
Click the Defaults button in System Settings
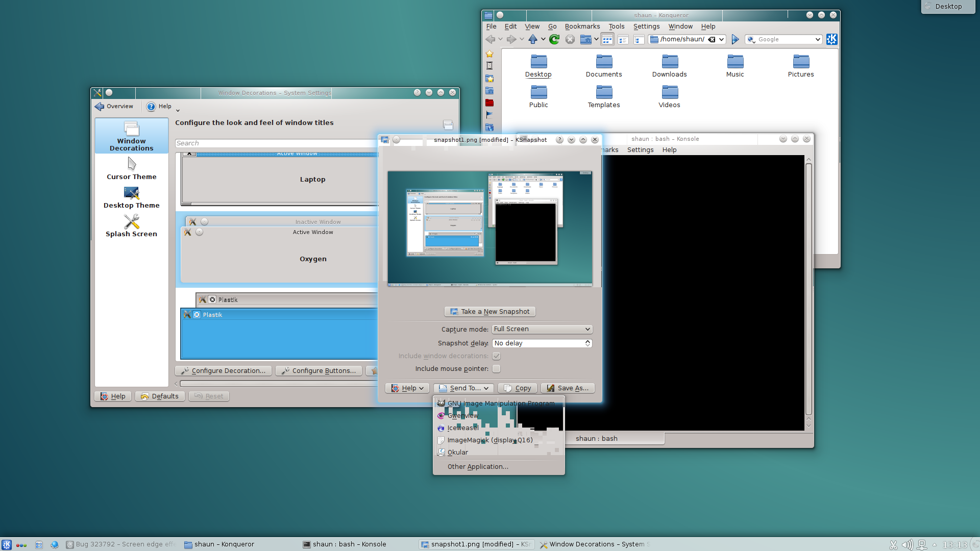tap(159, 396)
